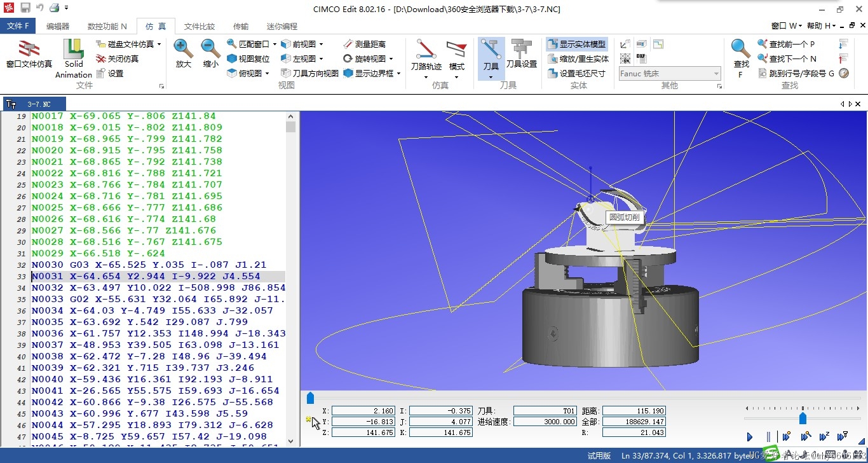Skip to next Z level move
This screenshot has width=868, height=463.
pyautogui.click(x=824, y=437)
